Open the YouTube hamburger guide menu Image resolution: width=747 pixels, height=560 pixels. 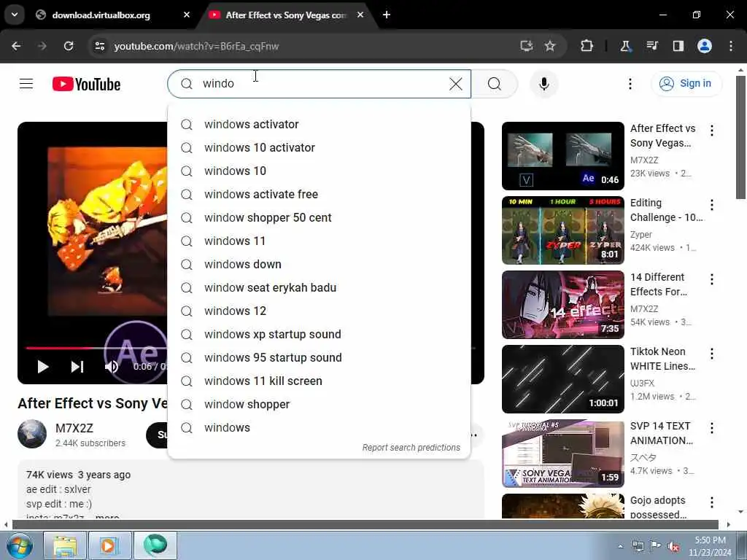pyautogui.click(x=26, y=84)
